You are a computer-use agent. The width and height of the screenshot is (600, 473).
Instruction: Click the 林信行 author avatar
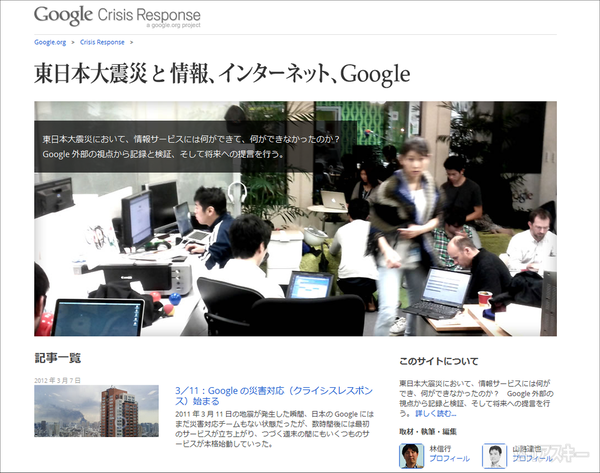pyautogui.click(x=411, y=456)
